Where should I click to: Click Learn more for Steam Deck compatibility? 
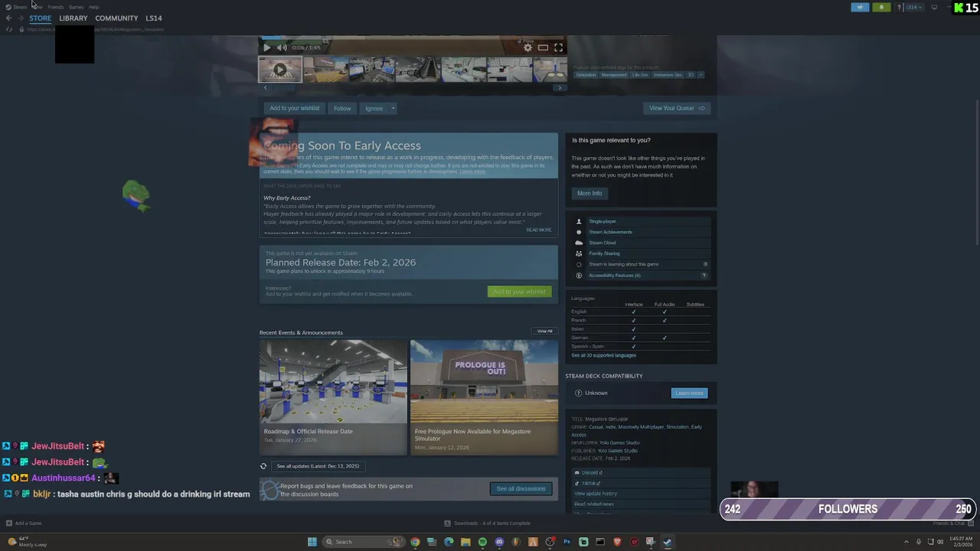click(x=689, y=393)
